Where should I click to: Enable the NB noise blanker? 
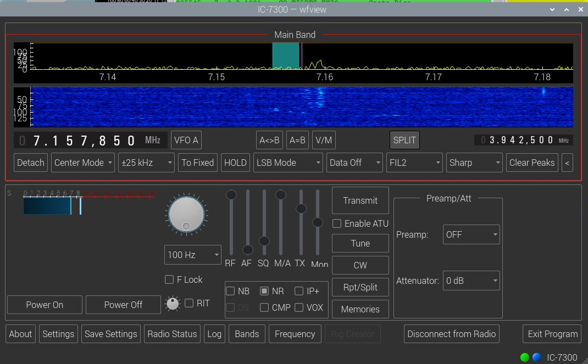coord(231,291)
